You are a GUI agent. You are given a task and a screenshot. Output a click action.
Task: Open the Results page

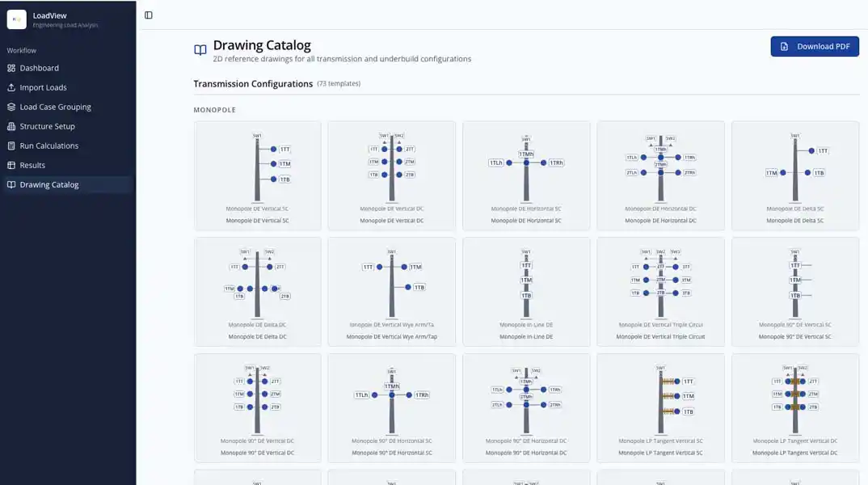(x=68, y=165)
